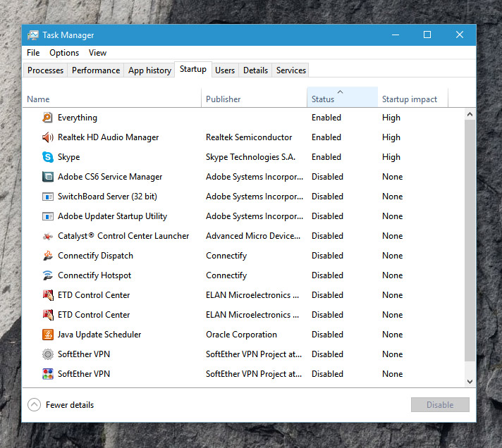Viewport: 502px width, 448px height.
Task: Collapse view with Fewer details chevron
Action: pos(34,405)
